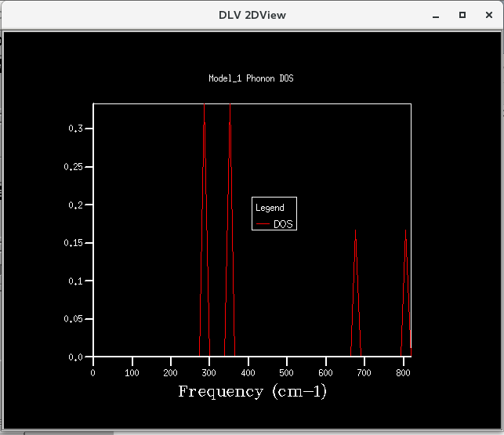The height and width of the screenshot is (435, 504).
Task: Click the 0.0 y-axis tick label
Action: coord(75,357)
